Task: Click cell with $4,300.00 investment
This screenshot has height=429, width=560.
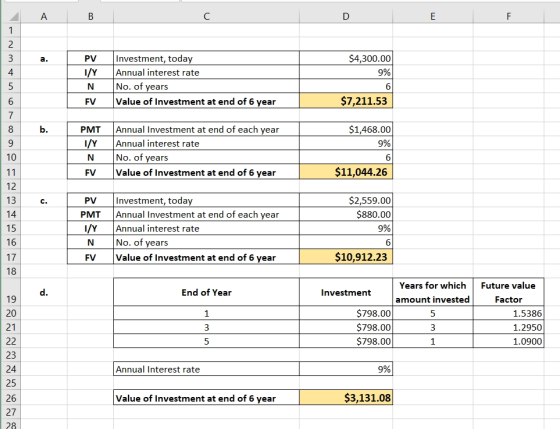Action: [x=346, y=58]
